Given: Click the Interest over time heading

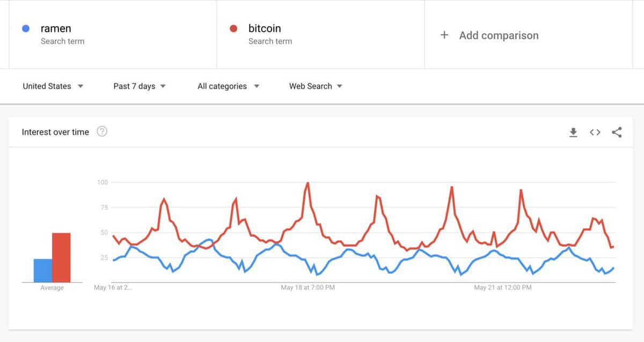Looking at the screenshot, I should pos(54,132).
